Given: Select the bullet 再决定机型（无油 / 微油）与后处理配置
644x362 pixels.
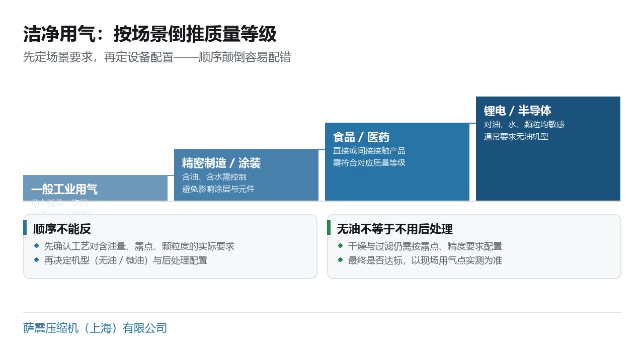Looking at the screenshot, I should (x=126, y=260).
